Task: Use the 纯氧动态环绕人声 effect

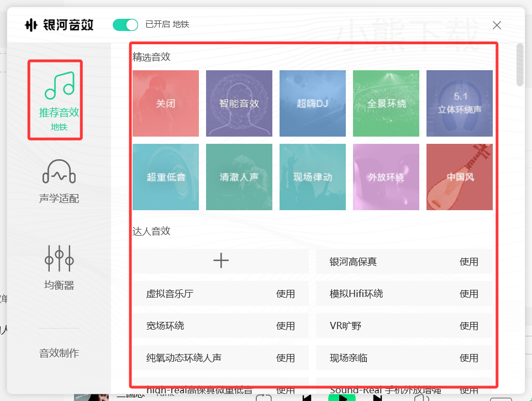Action: click(x=286, y=358)
